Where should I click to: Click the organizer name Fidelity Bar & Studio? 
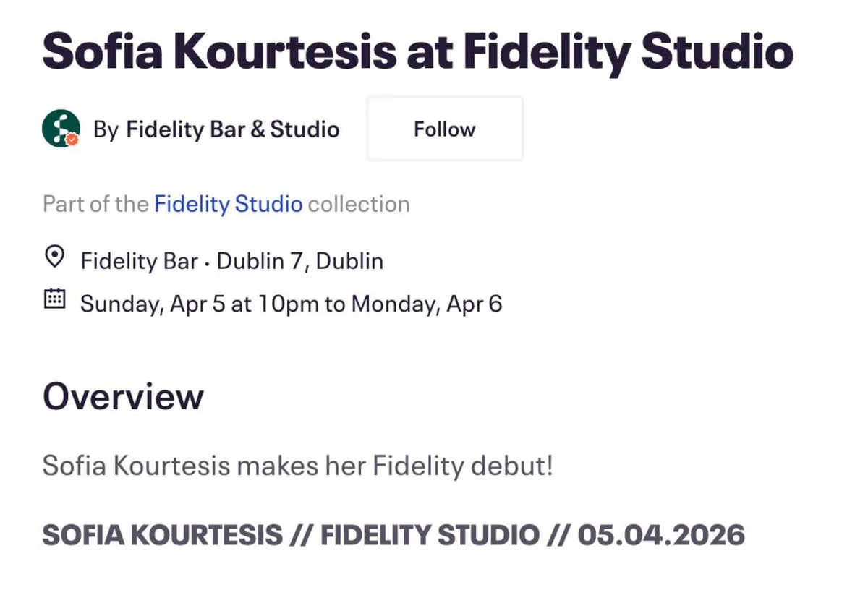click(232, 129)
